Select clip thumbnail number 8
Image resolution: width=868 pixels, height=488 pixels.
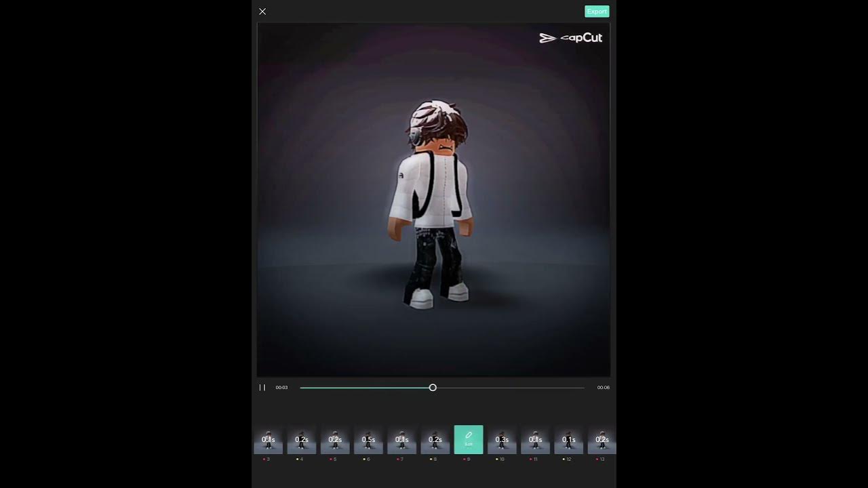click(435, 440)
